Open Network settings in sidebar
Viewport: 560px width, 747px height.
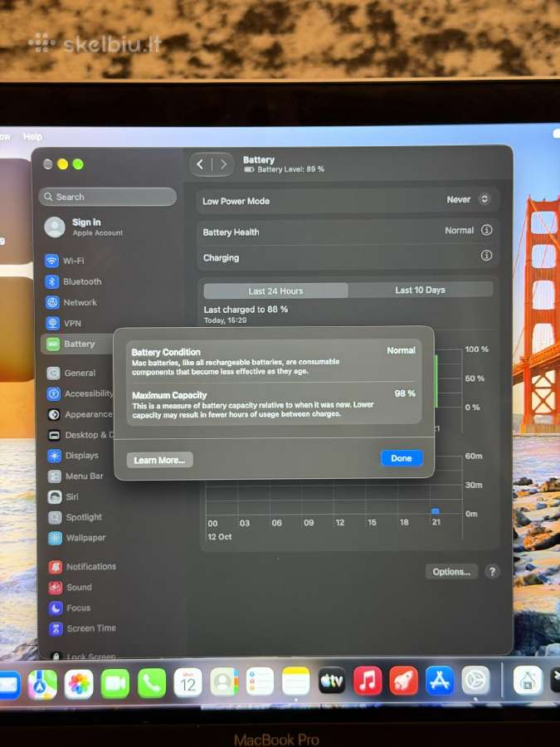pos(71,302)
